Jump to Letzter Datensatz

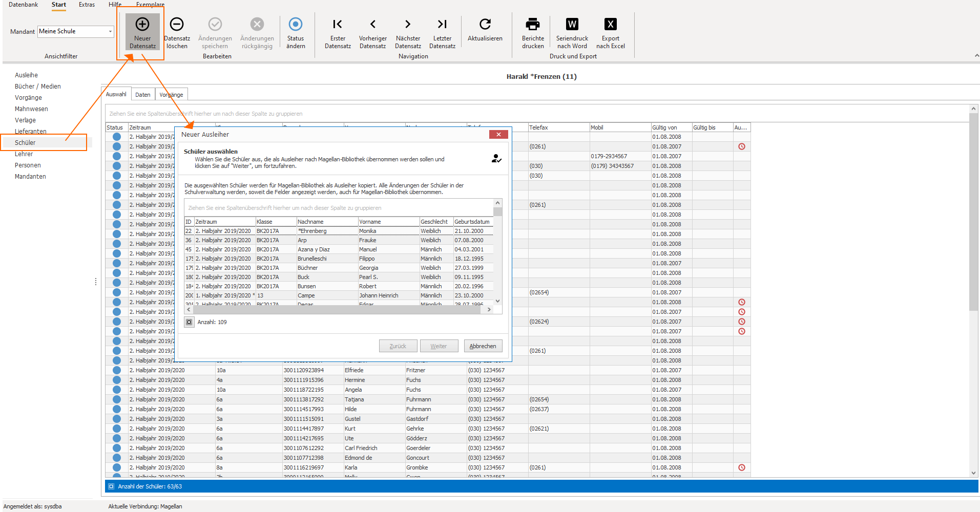click(x=442, y=24)
